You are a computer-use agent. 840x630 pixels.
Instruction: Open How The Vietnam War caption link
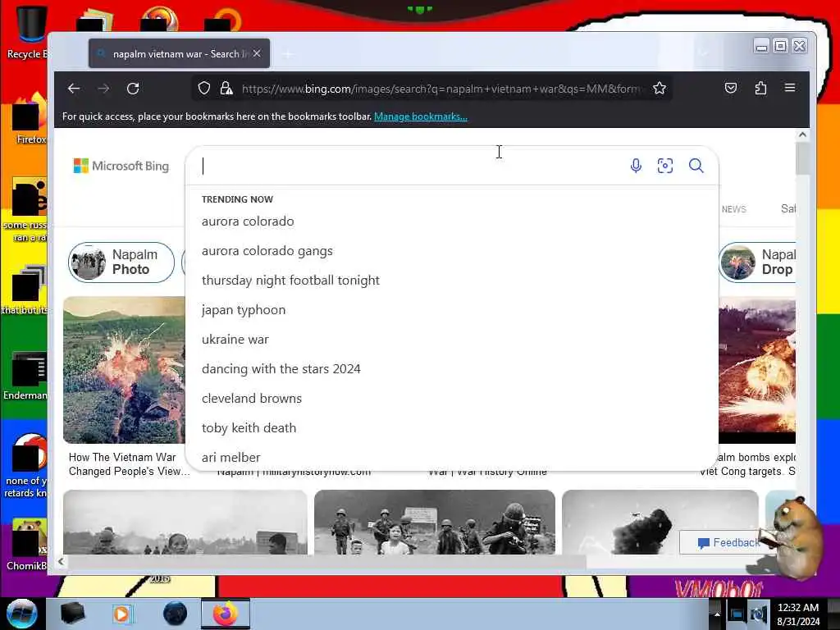129,464
